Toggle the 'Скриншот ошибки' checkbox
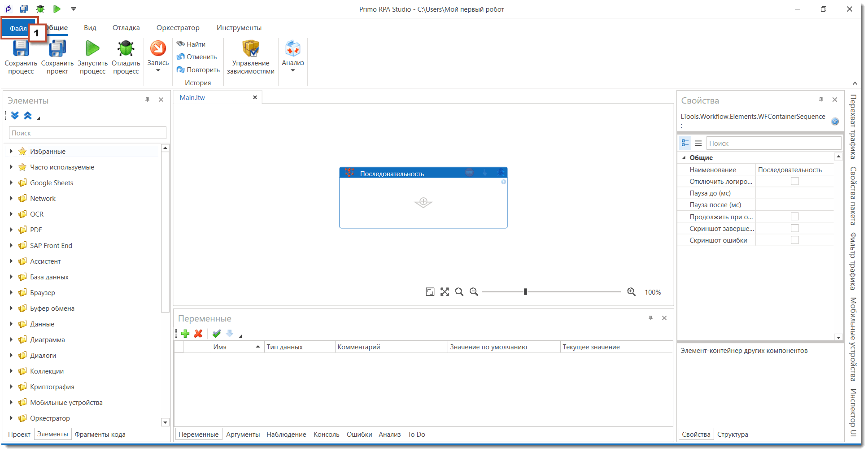 click(794, 240)
